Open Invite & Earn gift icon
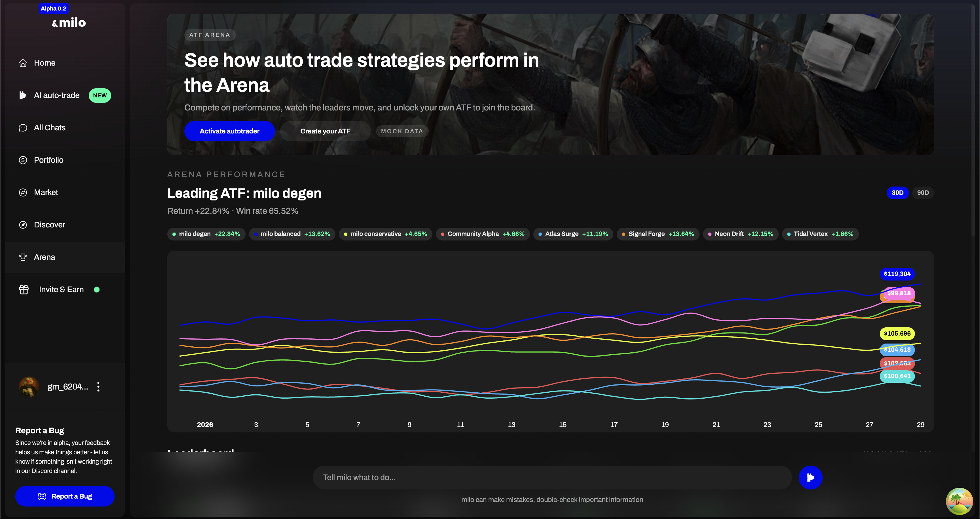The image size is (980, 519). (x=24, y=289)
